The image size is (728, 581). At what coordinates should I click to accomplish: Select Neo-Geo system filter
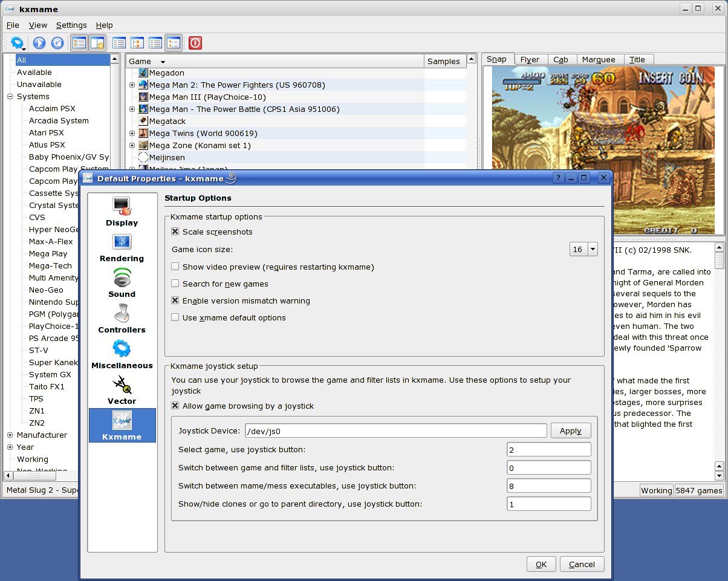(x=46, y=290)
